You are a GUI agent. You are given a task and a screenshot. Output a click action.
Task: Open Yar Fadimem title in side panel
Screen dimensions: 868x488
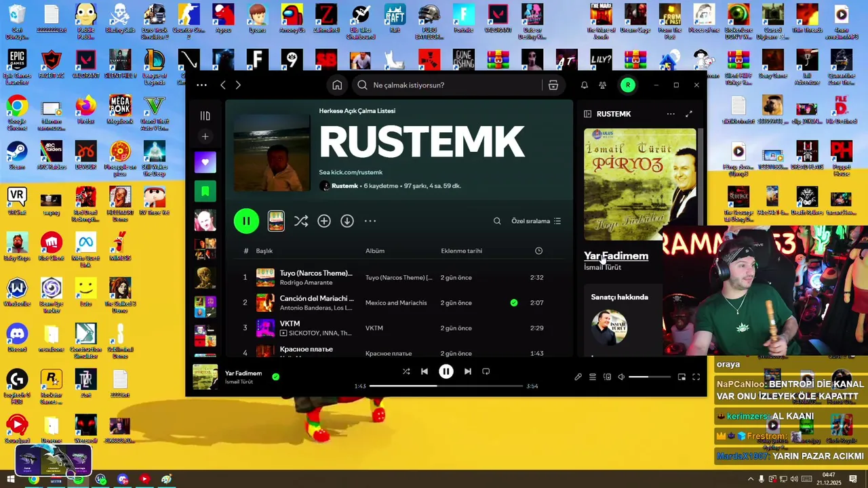[x=616, y=256]
